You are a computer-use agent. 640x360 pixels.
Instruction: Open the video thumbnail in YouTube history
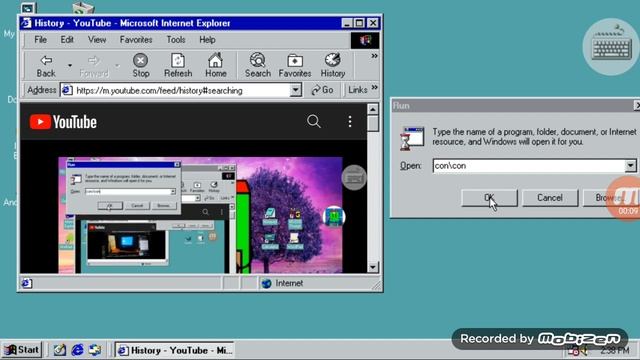[x=200, y=215]
